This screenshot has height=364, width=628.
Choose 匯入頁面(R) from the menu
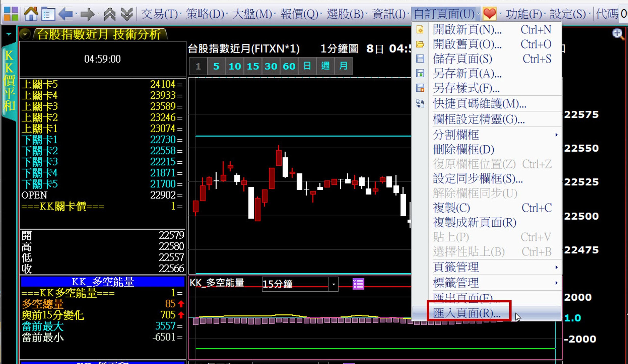pyautogui.click(x=467, y=313)
